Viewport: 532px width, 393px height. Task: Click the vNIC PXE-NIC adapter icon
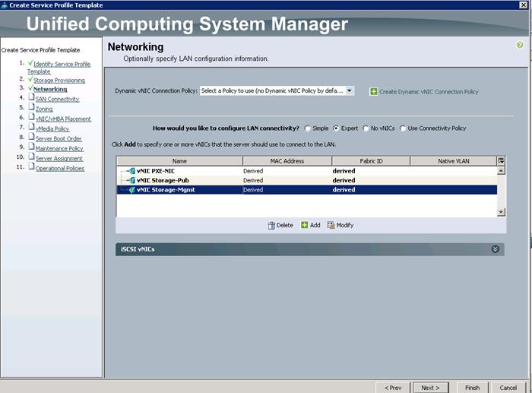click(131, 171)
